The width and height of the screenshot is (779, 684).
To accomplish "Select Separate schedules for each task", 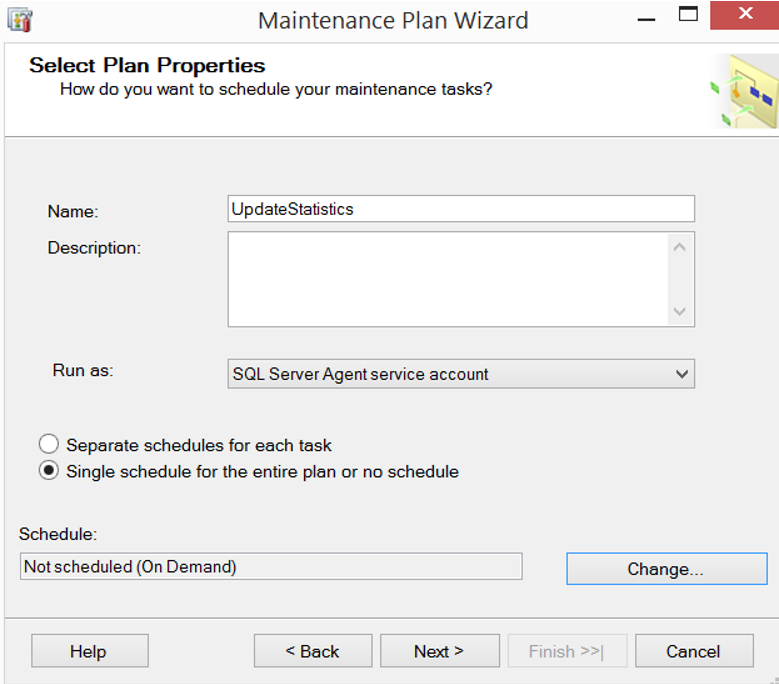I will point(49,444).
